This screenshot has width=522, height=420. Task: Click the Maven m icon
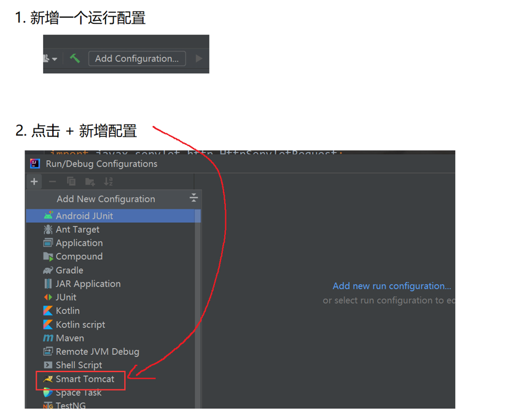pos(48,338)
